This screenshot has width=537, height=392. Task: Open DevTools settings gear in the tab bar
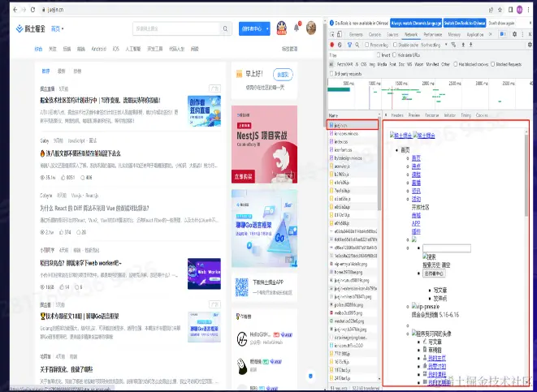coord(514,34)
